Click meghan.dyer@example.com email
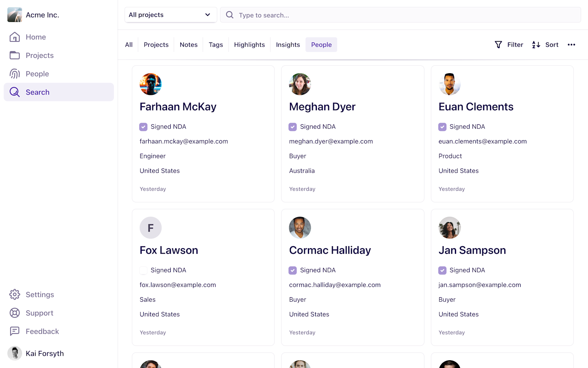Screen dimensions: 588x368 tap(331, 141)
